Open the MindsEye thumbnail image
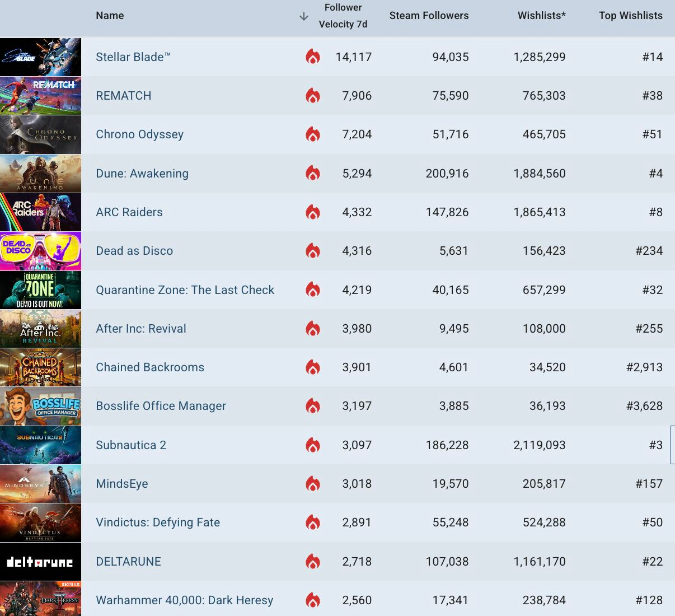 40,484
